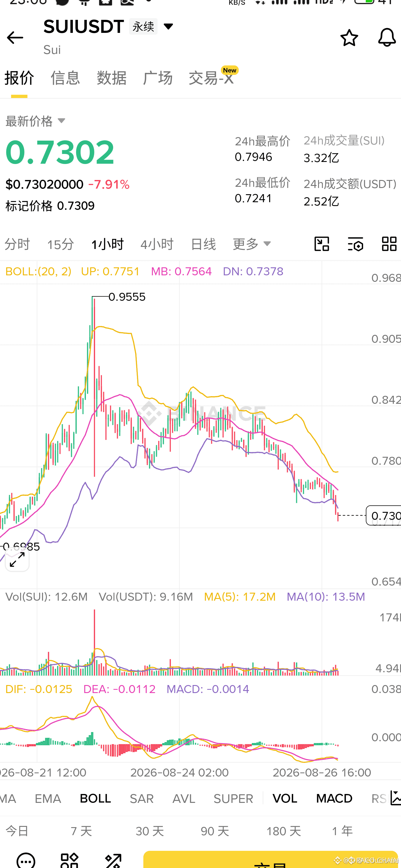Image resolution: width=401 pixels, height=868 pixels.
Task: Tap the DIF: -0.0125 MACD label
Action: coord(39,689)
